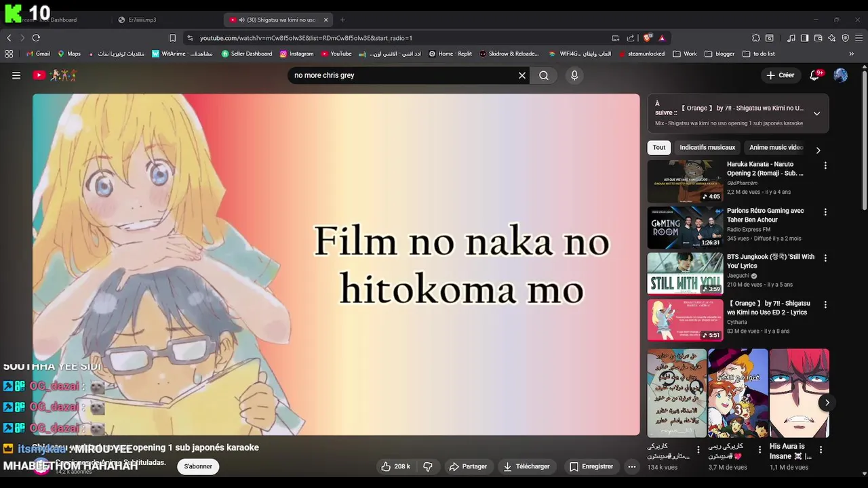Open BTS Jungkook Still With You thumbnail

[x=685, y=274]
